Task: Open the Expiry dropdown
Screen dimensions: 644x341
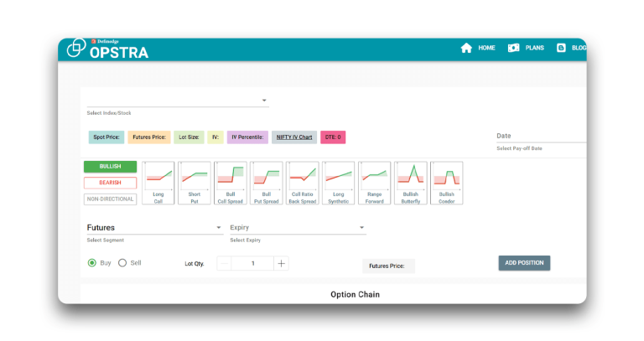Action: (x=298, y=227)
